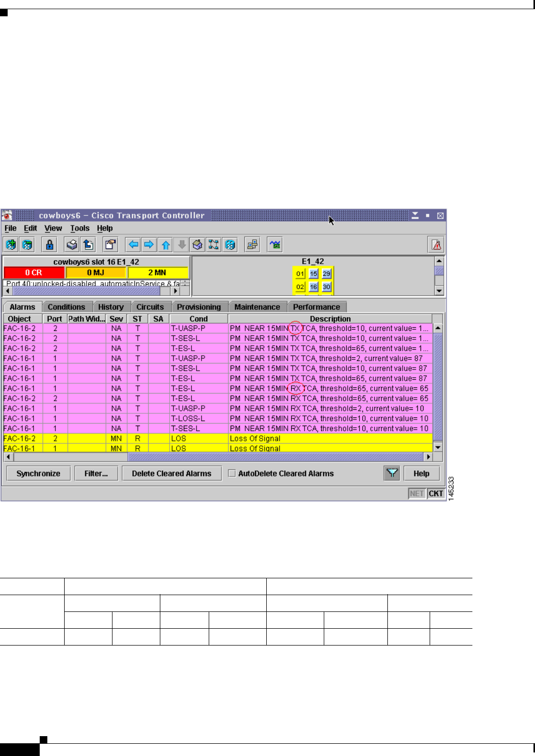This screenshot has width=535, height=756.
Task: Toggle the NET scope button
Action: [417, 493]
